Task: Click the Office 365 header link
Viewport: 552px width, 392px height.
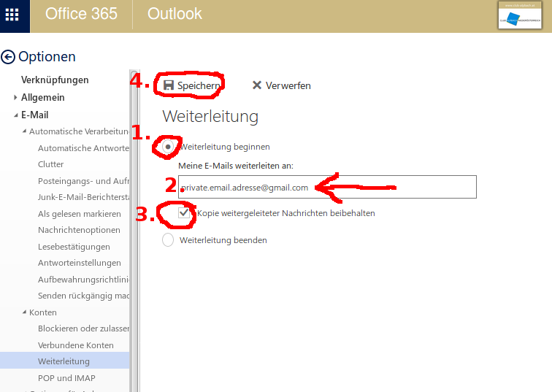Action: (81, 14)
